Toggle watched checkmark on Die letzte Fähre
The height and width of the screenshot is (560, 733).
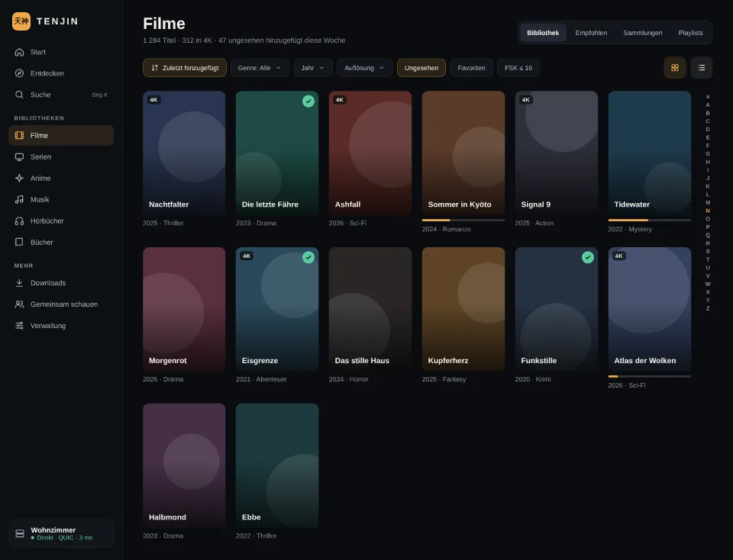[308, 101]
